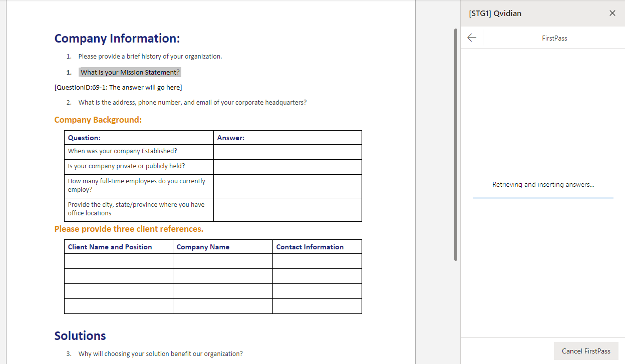Click answer cell for company Established row
This screenshot has width=625, height=364.
tap(287, 152)
